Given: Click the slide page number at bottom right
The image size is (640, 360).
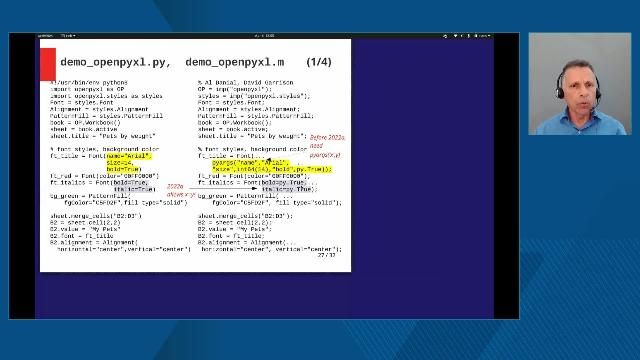Looking at the screenshot, I should (x=326, y=255).
